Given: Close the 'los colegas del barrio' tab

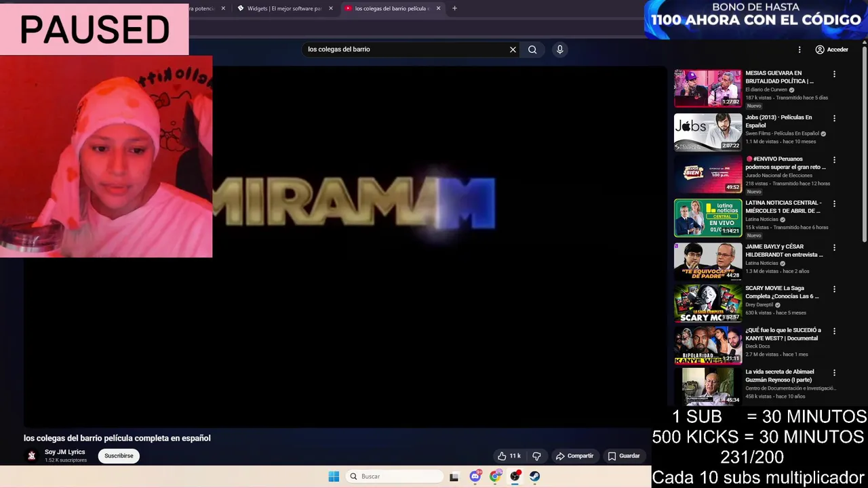Looking at the screenshot, I should tap(438, 8).
